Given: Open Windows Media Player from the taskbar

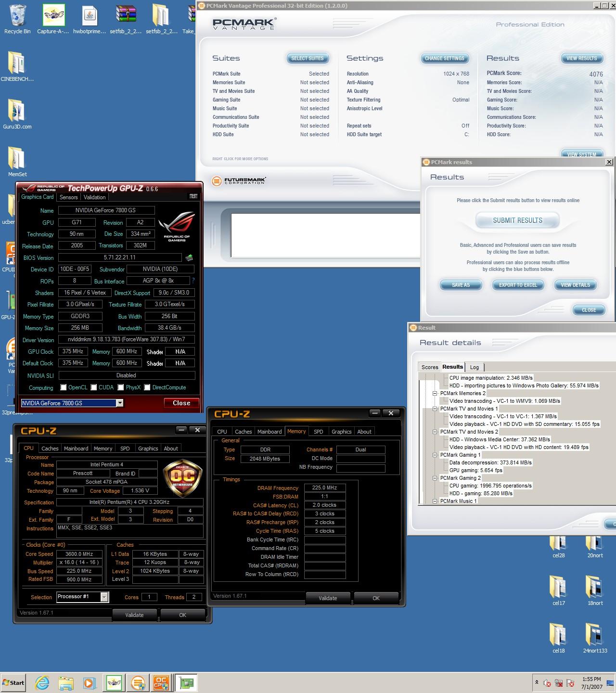Looking at the screenshot, I should pyautogui.click(x=90, y=682).
